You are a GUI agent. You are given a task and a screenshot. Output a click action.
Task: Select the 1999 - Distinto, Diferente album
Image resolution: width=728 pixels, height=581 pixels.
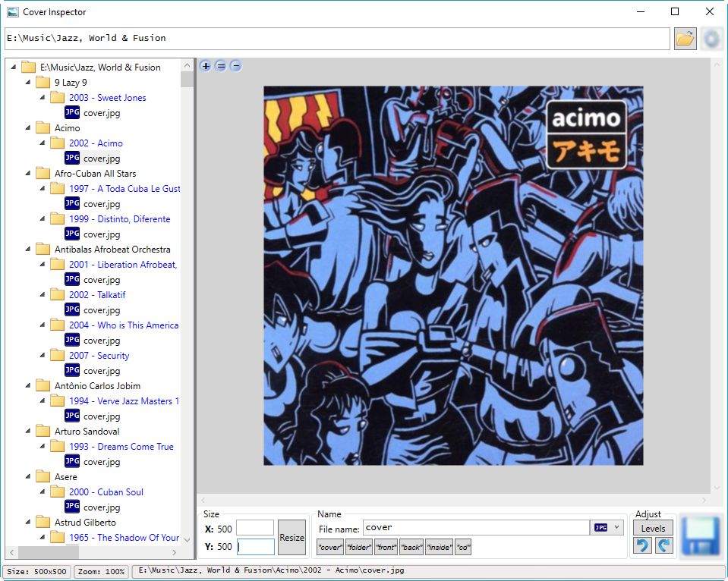[x=120, y=218]
